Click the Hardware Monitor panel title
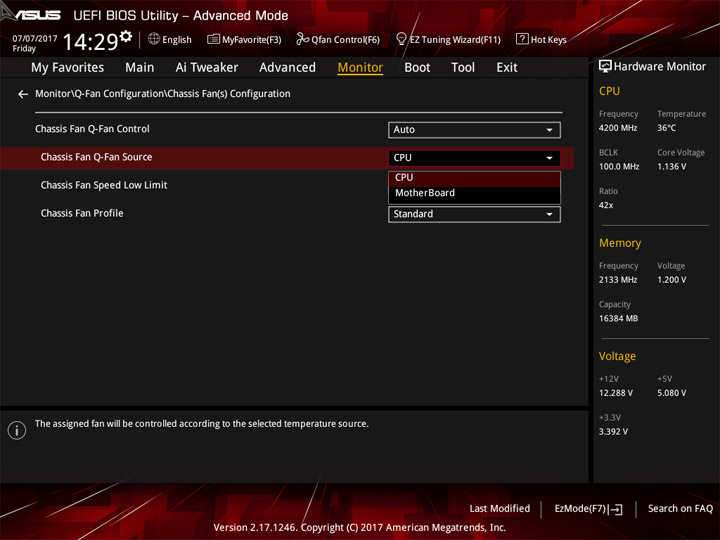Viewport: 720px width, 540px height. pyautogui.click(x=659, y=67)
